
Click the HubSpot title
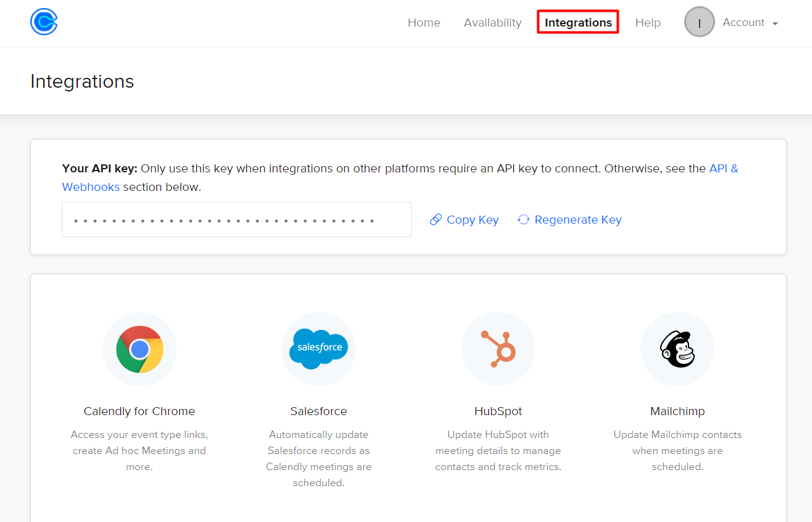coord(498,411)
